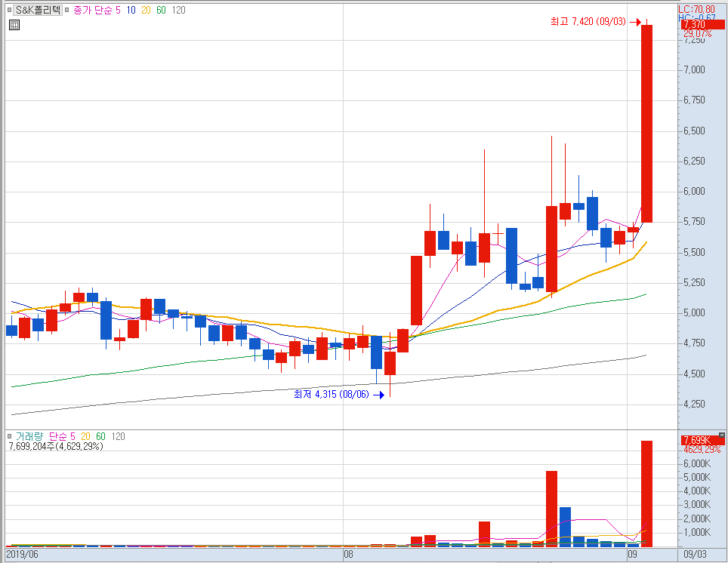Click the 1,000K volume axis label
The image size is (728, 563).
point(697,532)
